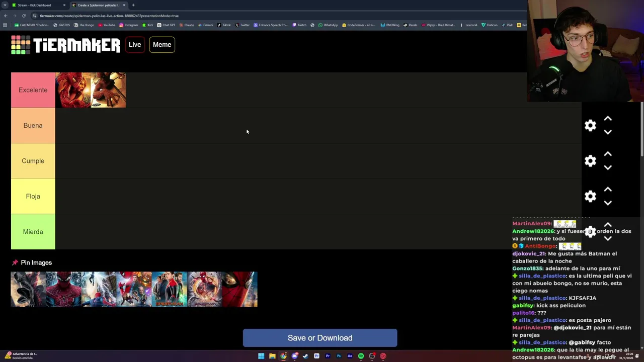Pick the second unranked Spider-Man poster

click(64, 289)
